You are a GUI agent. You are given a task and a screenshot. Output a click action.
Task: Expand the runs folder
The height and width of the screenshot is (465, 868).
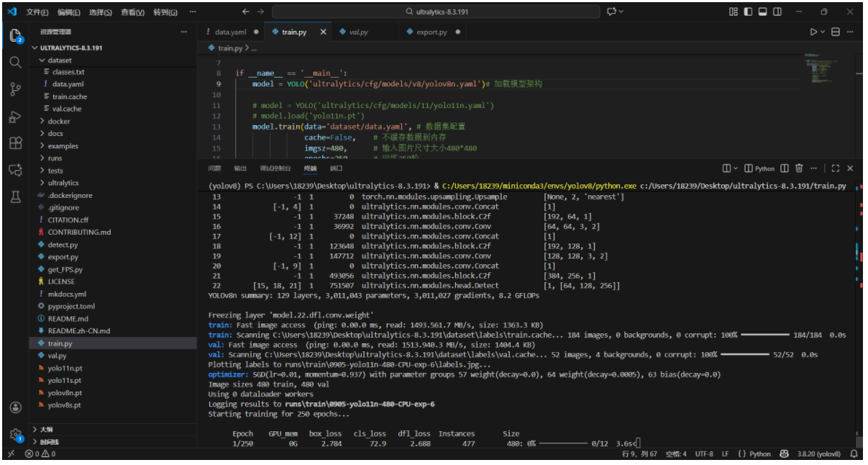pyautogui.click(x=112, y=158)
